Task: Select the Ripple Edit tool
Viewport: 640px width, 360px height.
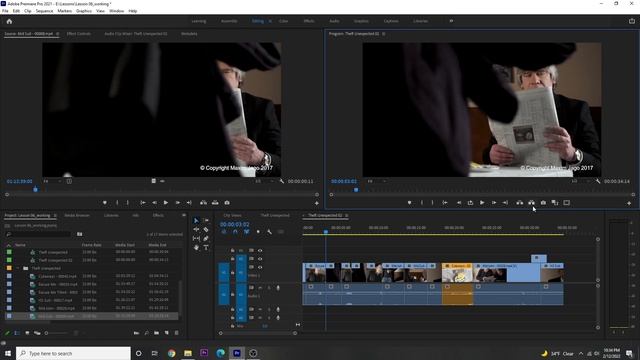Action: pos(196,229)
